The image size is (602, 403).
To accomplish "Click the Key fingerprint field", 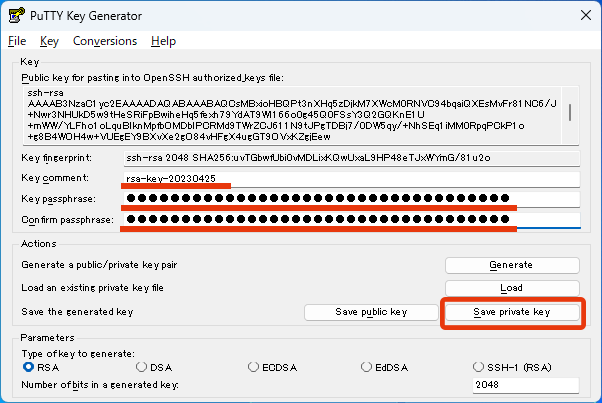I will 352,158.
